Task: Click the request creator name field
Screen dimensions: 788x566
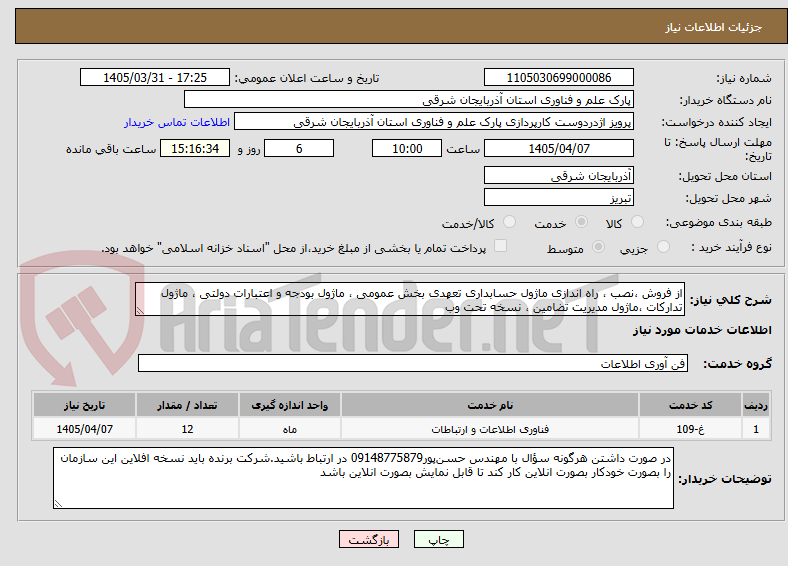Action: coord(434,122)
